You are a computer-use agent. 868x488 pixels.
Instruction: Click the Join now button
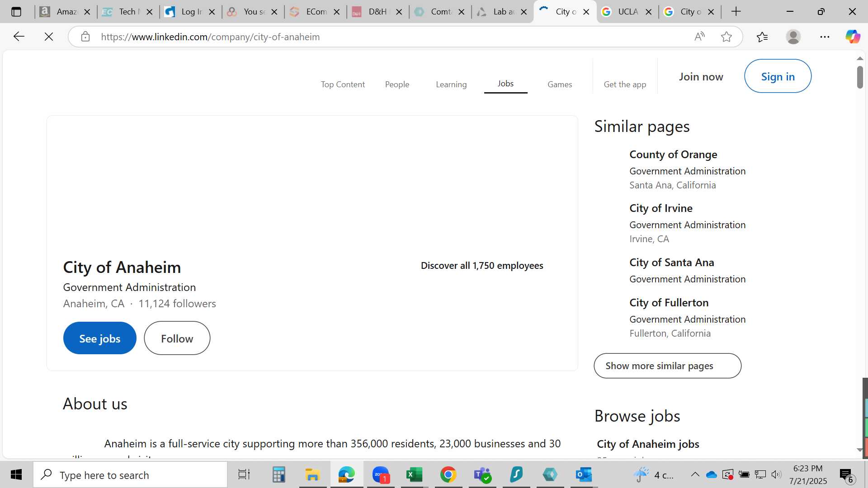(701, 77)
